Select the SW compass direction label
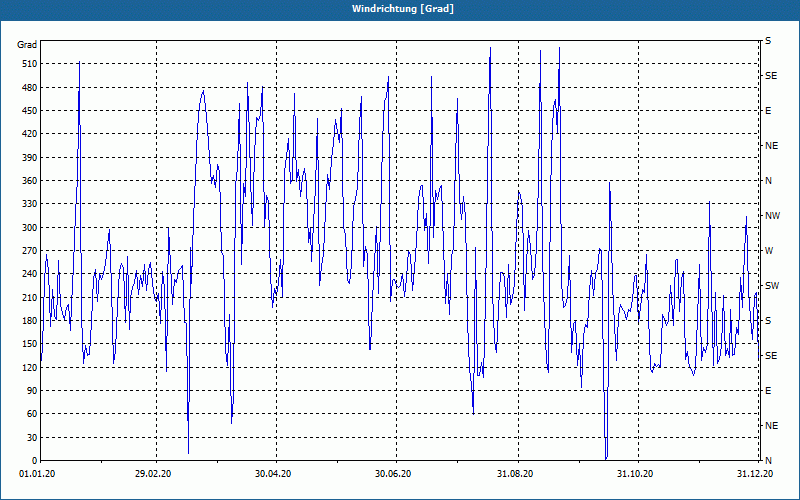Screen dimensions: 800x500 tap(772, 286)
